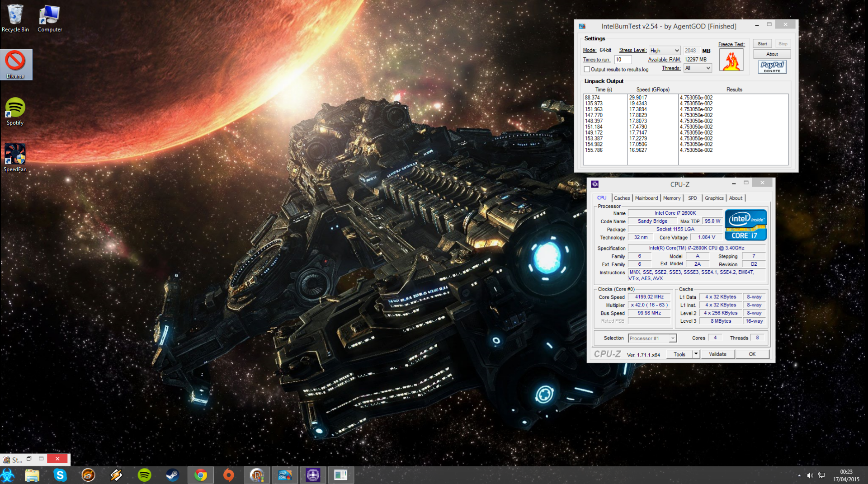
Task: Click the Freeze Test label
Action: pos(731,44)
